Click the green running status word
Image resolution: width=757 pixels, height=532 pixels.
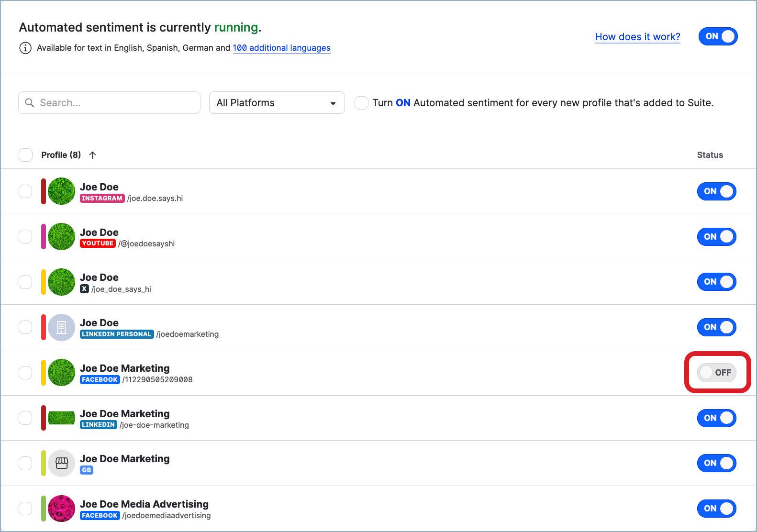click(x=236, y=28)
